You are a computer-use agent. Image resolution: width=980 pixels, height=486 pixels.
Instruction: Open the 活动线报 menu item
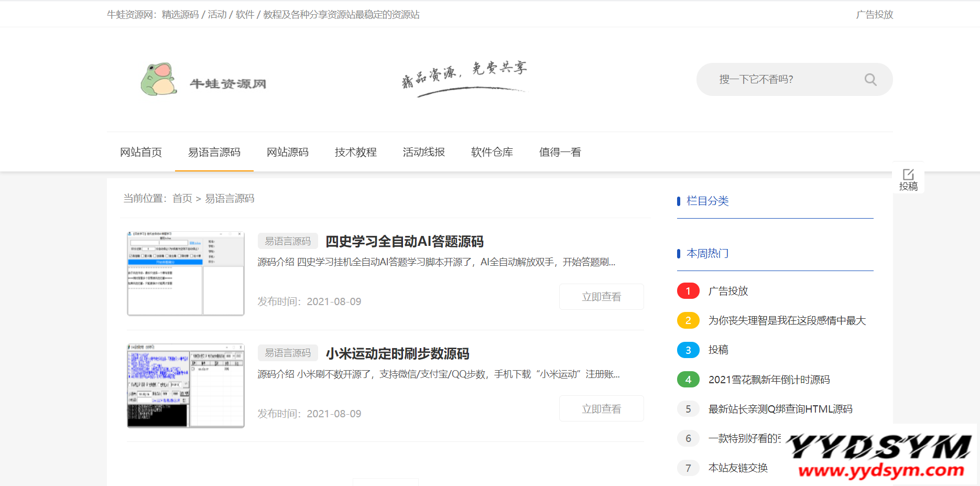[424, 153]
